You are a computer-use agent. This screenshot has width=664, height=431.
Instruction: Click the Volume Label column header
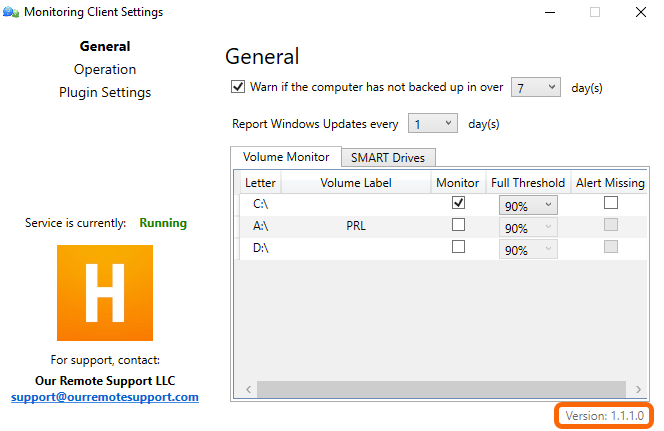coord(356,182)
